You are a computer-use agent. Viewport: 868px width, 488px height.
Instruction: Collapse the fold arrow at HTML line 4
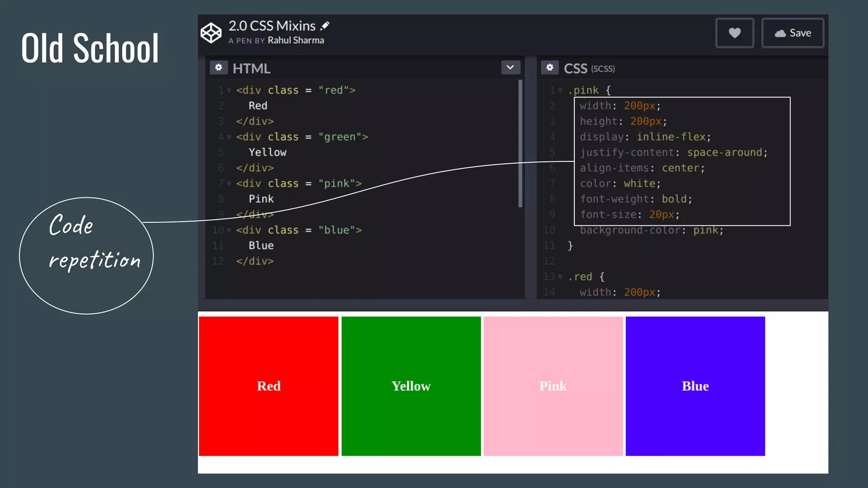tap(229, 137)
